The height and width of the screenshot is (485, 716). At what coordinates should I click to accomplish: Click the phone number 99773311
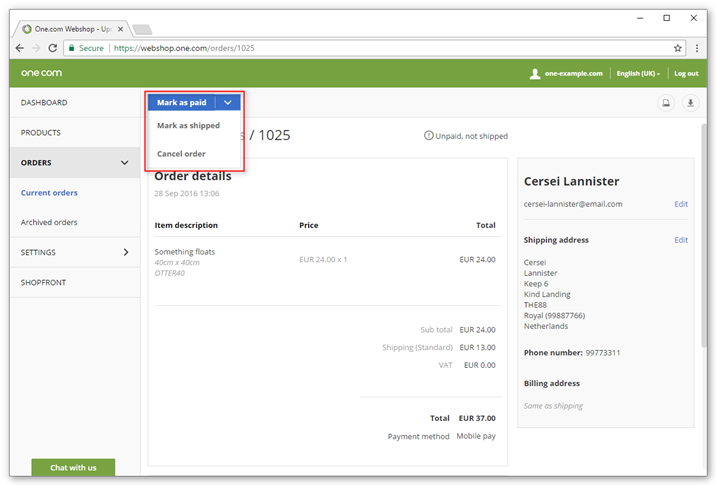click(603, 353)
